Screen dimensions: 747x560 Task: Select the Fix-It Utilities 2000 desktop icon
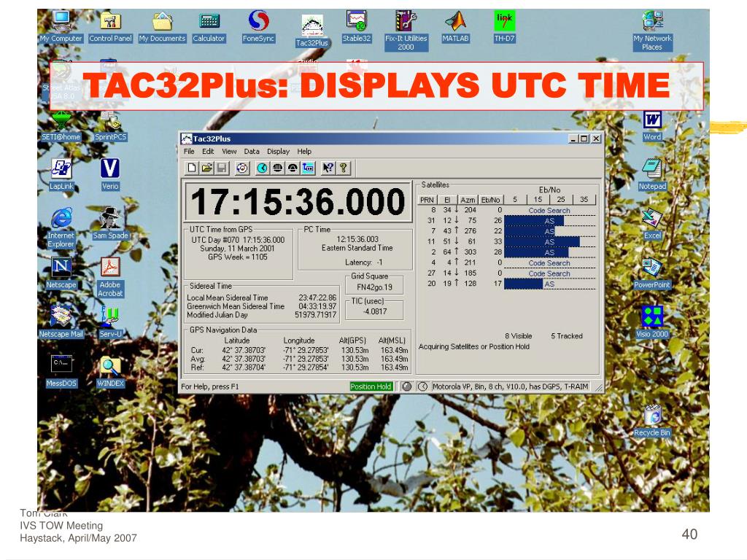click(406, 31)
